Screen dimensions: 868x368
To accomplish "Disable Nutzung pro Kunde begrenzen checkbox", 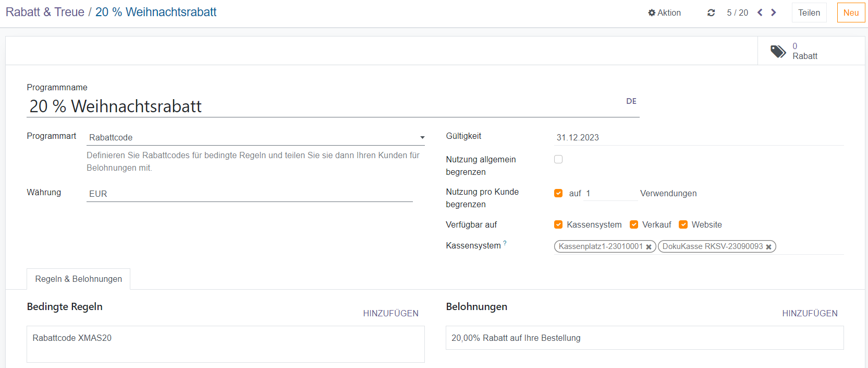I will click(x=558, y=193).
